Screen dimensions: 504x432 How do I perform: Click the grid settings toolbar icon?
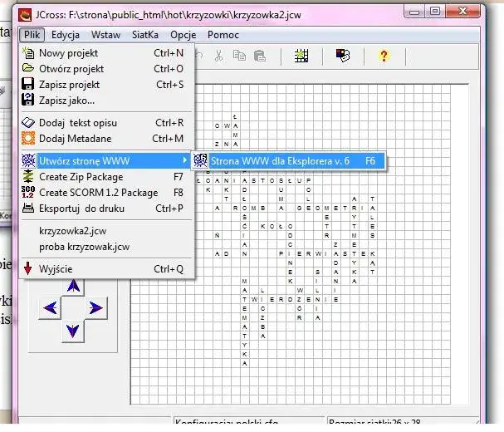point(301,56)
